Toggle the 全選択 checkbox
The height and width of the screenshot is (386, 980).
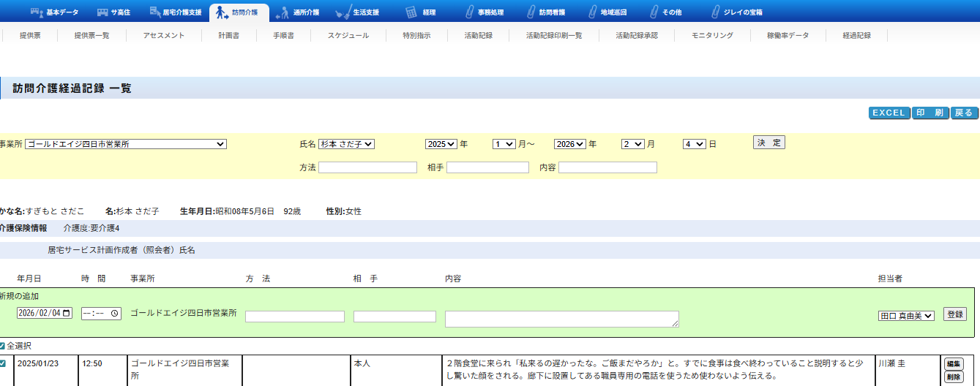pos(2,346)
